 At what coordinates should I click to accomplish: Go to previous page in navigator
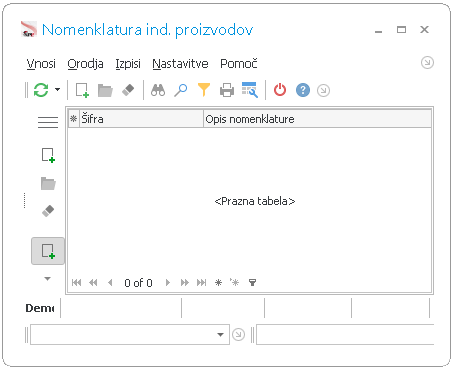pyautogui.click(x=93, y=283)
